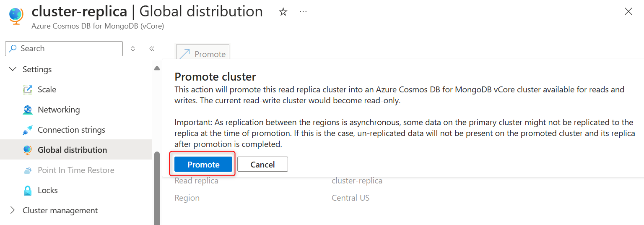Collapse the Settings section
Image resolution: width=644 pixels, height=225 pixels.
tap(13, 69)
